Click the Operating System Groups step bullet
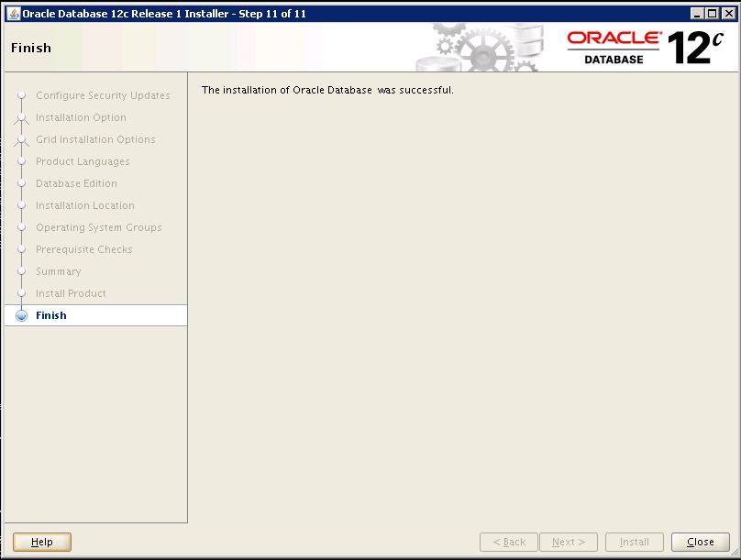 tap(21, 227)
